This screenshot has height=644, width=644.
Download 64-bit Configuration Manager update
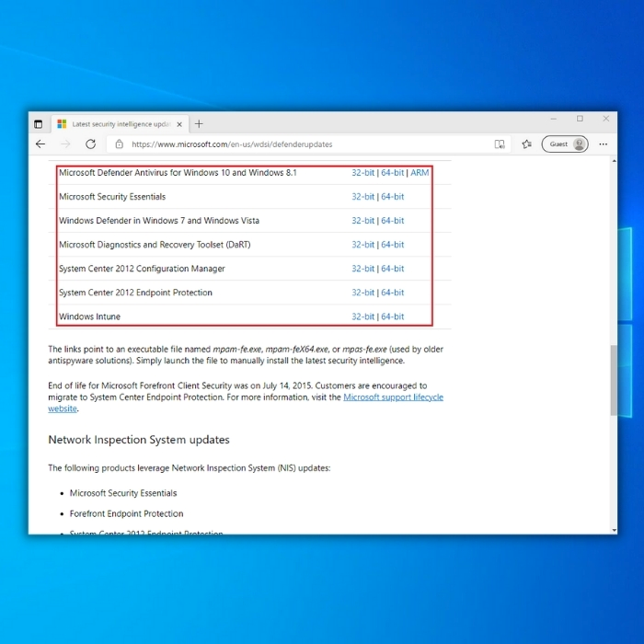pos(392,269)
